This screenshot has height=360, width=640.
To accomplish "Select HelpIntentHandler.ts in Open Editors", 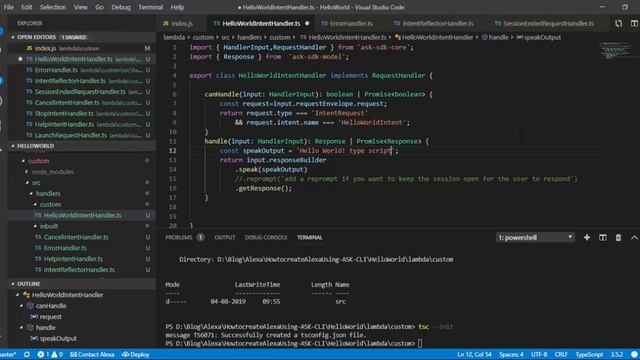I will [x=82, y=124].
